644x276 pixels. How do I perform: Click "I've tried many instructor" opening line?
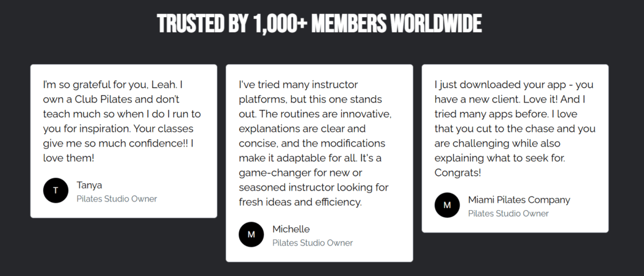tap(298, 84)
